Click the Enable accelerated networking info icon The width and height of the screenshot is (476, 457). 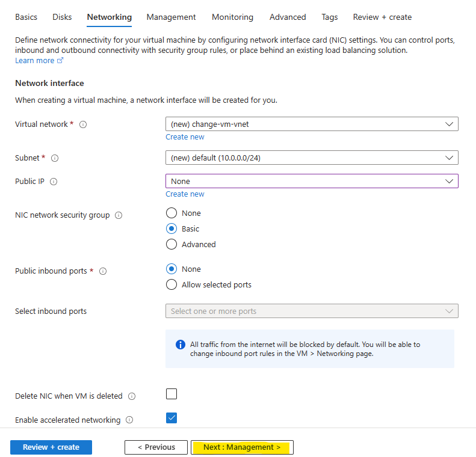(129, 420)
